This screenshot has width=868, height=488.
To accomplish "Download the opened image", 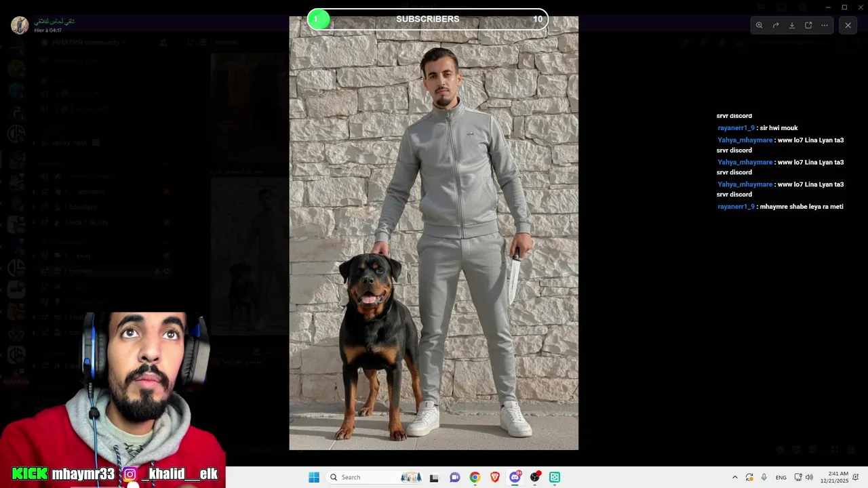I will [792, 25].
